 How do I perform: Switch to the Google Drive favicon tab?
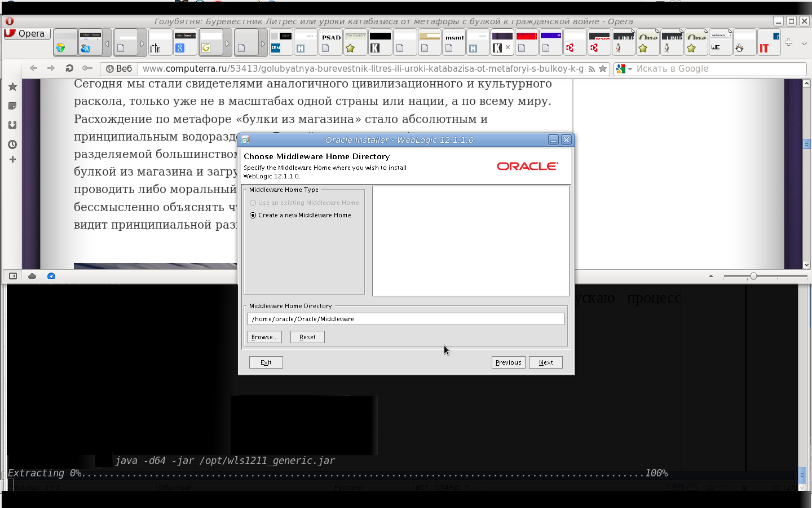click(65, 42)
